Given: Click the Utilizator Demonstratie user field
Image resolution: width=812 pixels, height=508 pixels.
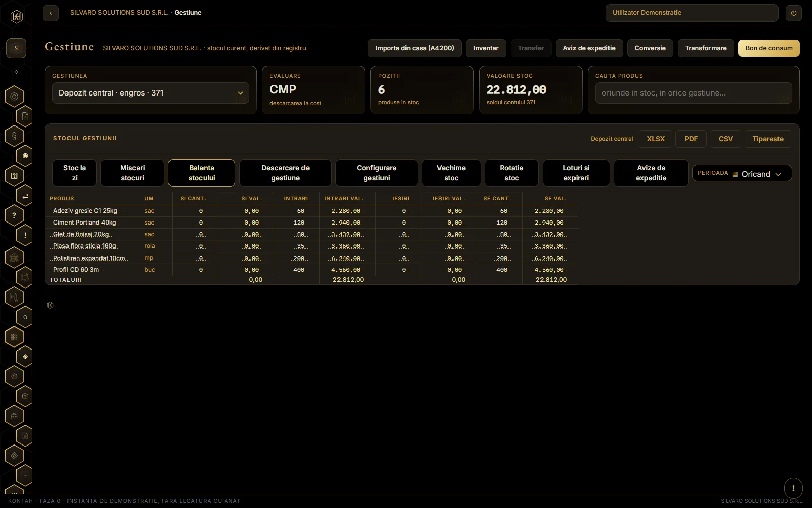Looking at the screenshot, I should click(692, 13).
